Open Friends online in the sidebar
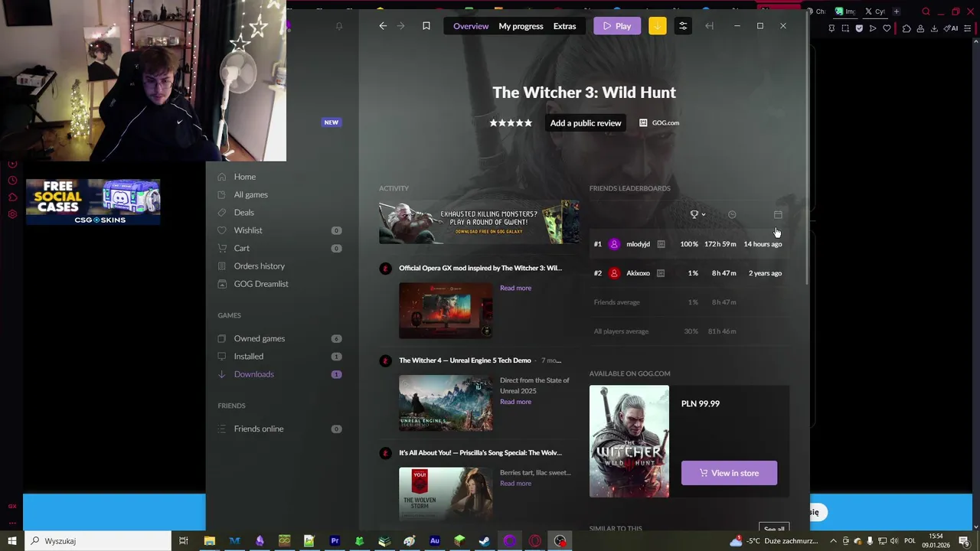Viewport: 980px width, 551px height. point(258,429)
